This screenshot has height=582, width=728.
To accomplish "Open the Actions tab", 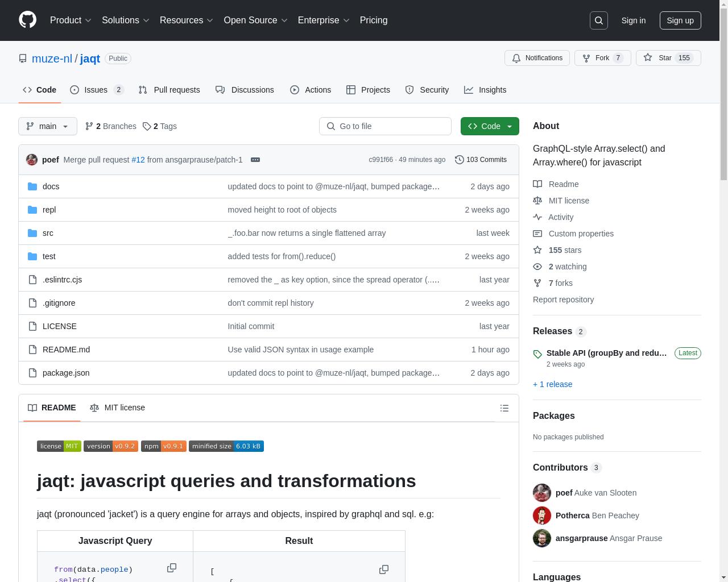I will (311, 90).
